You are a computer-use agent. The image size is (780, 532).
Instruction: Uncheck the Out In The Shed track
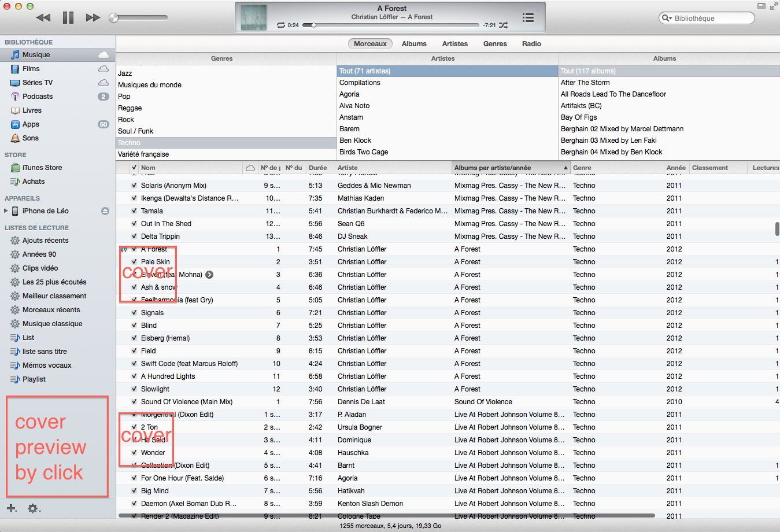tap(134, 224)
